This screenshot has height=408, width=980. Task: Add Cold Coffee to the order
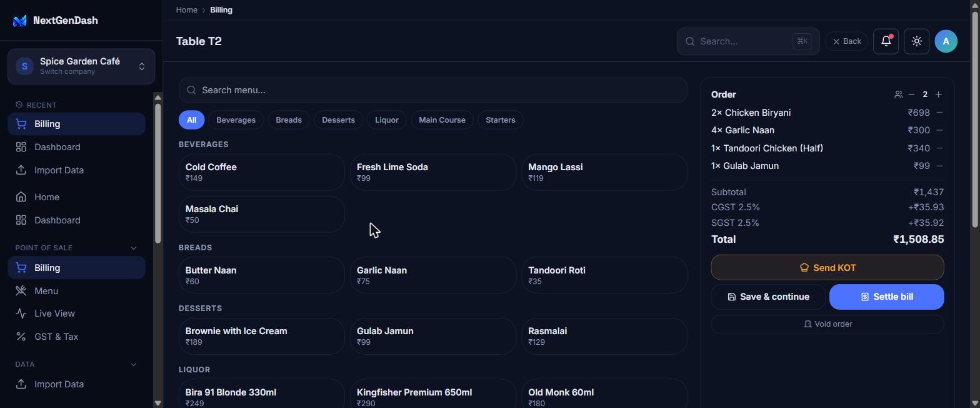(261, 172)
